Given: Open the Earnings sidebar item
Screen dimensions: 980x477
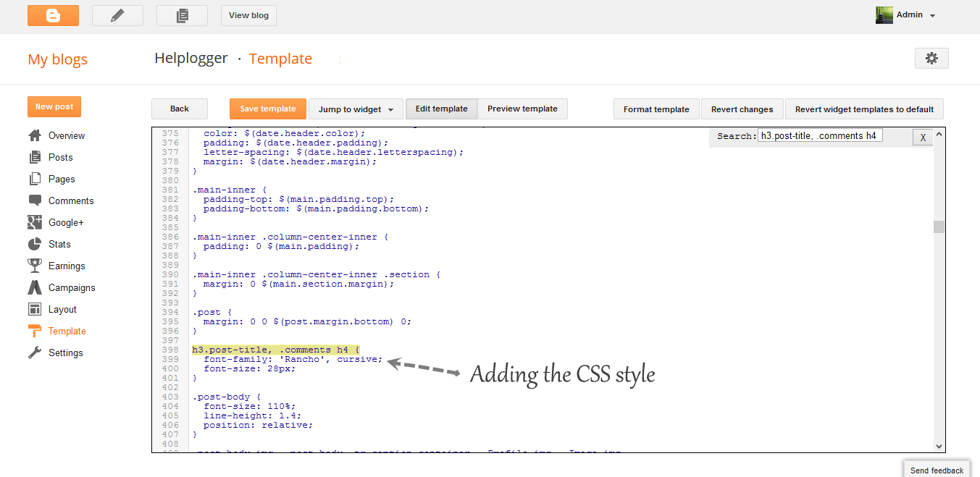Looking at the screenshot, I should 67,266.
